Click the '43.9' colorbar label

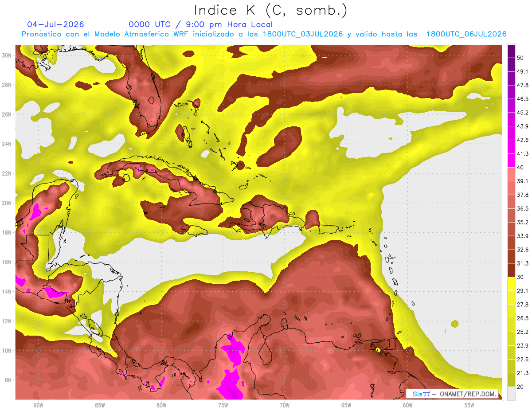point(523,126)
